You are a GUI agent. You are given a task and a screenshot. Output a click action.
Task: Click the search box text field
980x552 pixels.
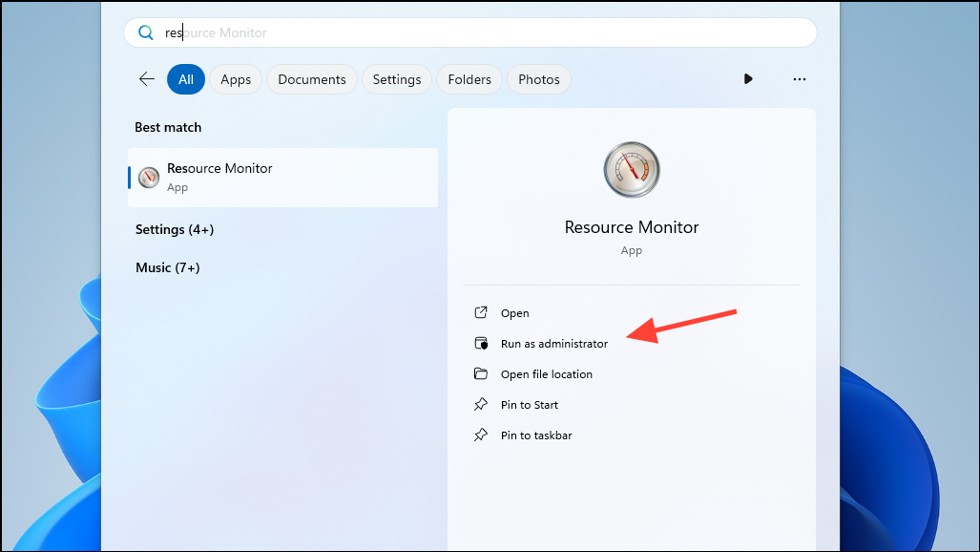pyautogui.click(x=470, y=32)
